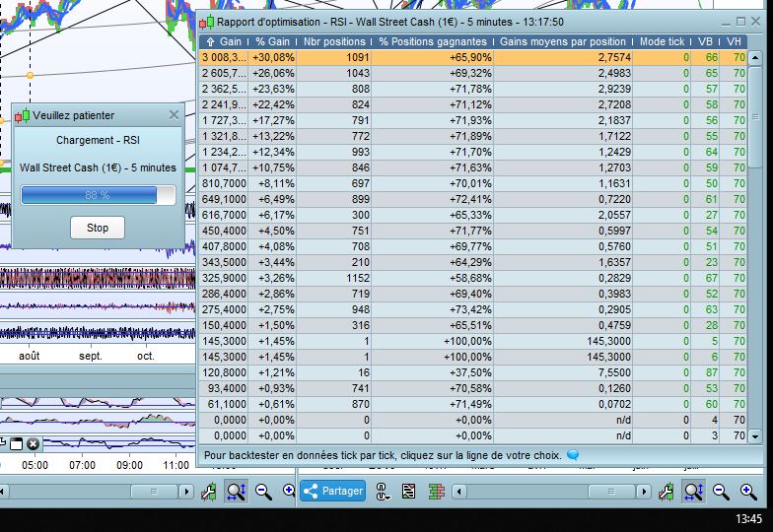This screenshot has width=773, height=532.
Task: Sort by VB column header
Action: point(705,41)
